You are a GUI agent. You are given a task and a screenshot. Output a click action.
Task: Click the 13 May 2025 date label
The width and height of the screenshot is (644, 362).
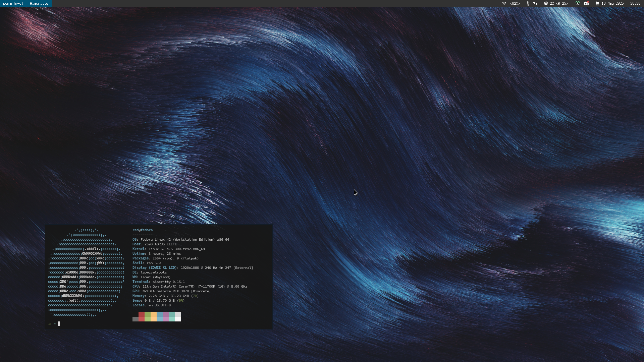coord(612,3)
